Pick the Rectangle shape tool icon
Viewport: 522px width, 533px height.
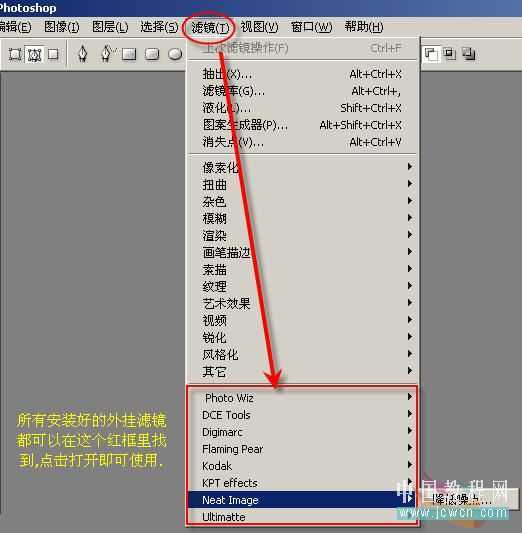point(129,54)
